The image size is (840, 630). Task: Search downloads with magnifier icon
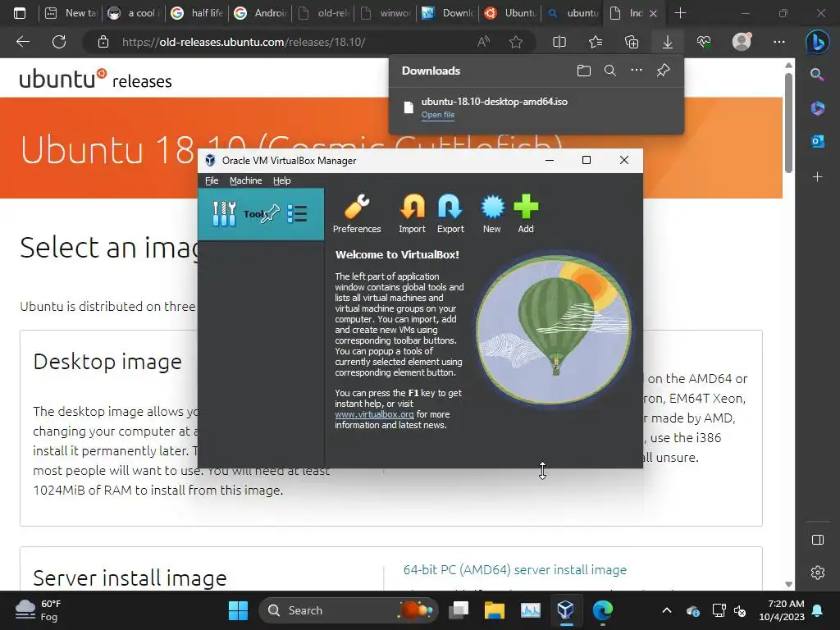point(610,71)
